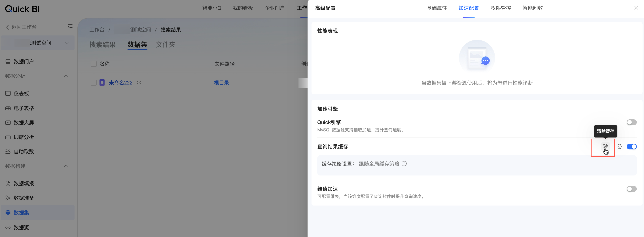Open 数据大屏 in the sidebar
This screenshot has height=237, width=644.
[24, 123]
